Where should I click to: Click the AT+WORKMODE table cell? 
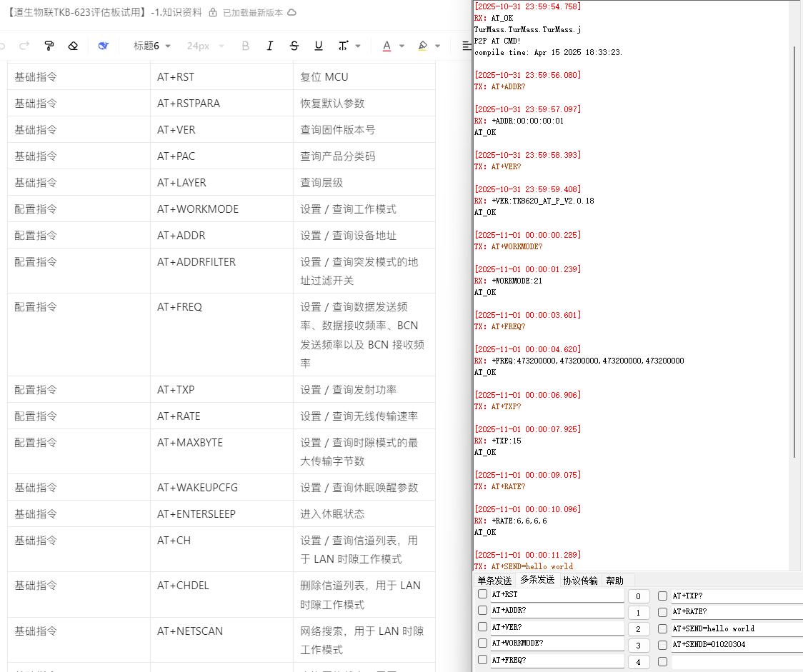pos(221,209)
